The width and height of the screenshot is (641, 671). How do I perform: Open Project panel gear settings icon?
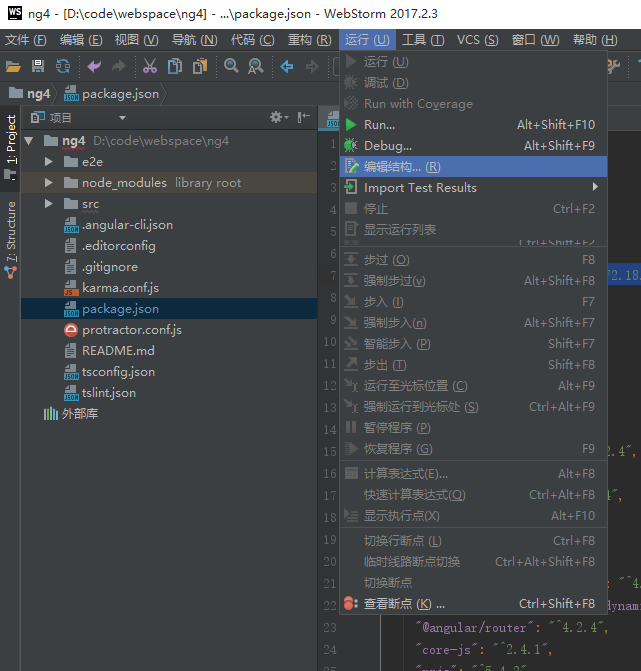(x=279, y=117)
